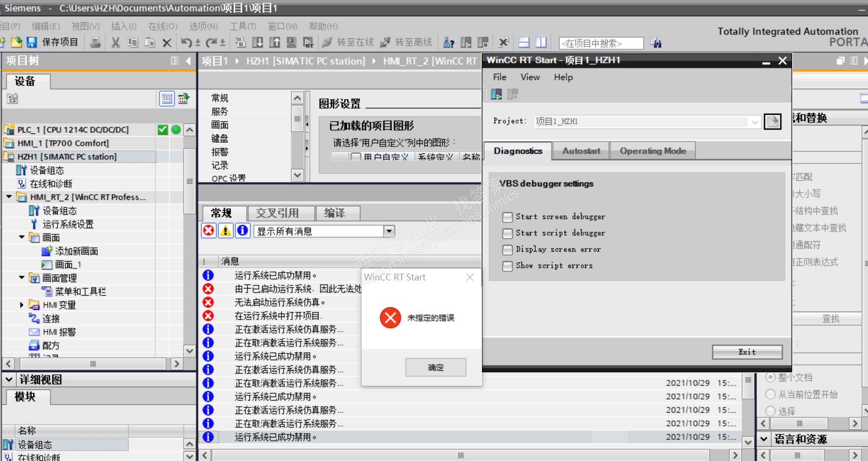
Task: Click the undo arrow icon
Action: (x=186, y=43)
